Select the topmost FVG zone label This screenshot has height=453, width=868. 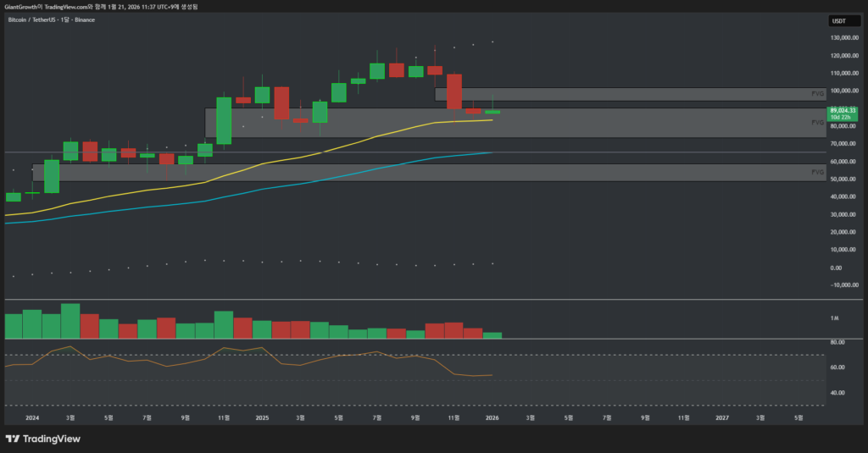point(817,95)
